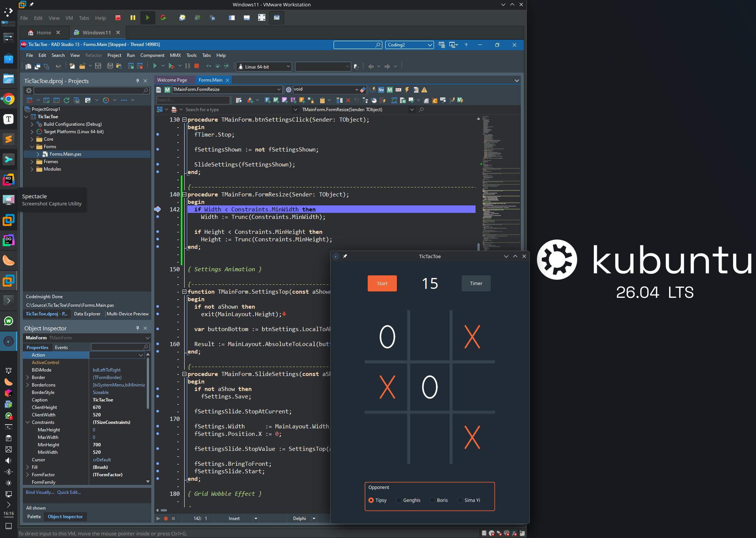Viewport: 756px width, 538px height.
Task: Click the Add Property (P+) icon
Action: tap(285, 100)
